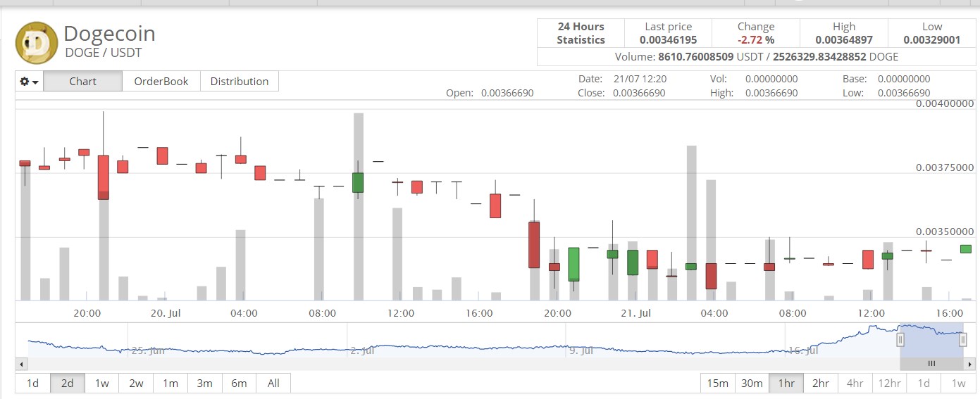The image size is (980, 399).
Task: Select the 2d range button
Action: click(x=68, y=384)
